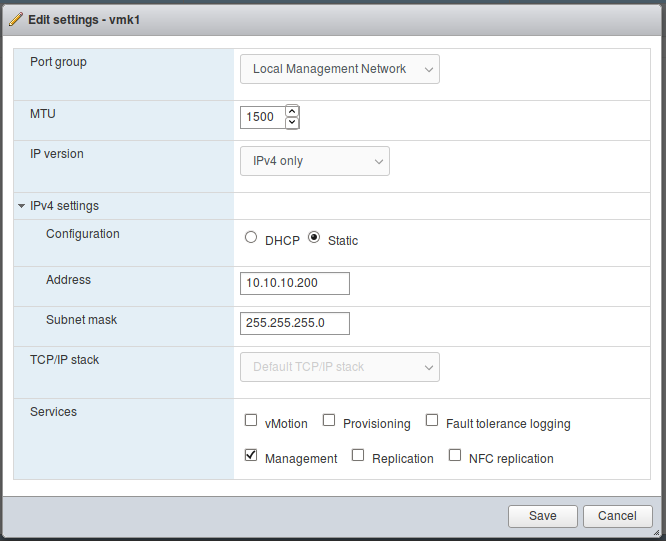
Task: Open the IP version dropdown
Action: pyautogui.click(x=315, y=161)
